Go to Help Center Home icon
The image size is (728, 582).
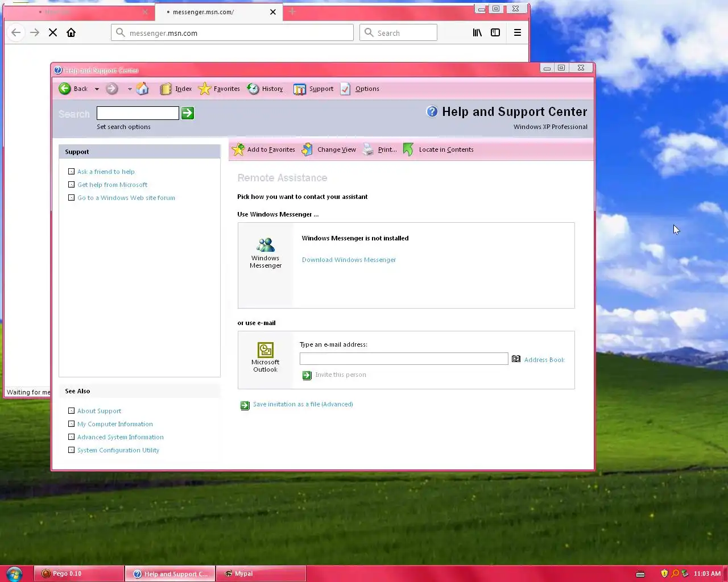(x=142, y=89)
